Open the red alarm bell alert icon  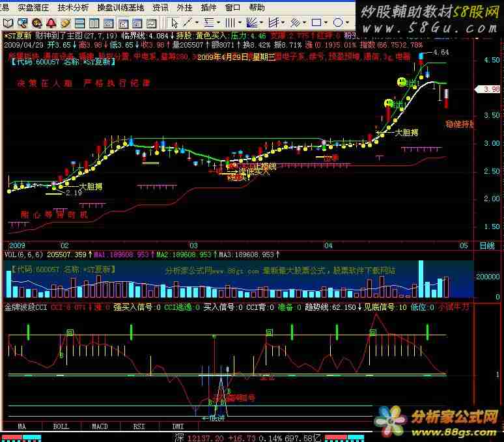[51, 23]
